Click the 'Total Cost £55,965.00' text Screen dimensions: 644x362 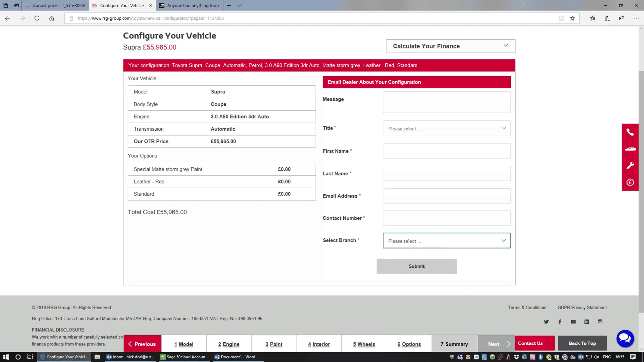pyautogui.click(x=157, y=212)
